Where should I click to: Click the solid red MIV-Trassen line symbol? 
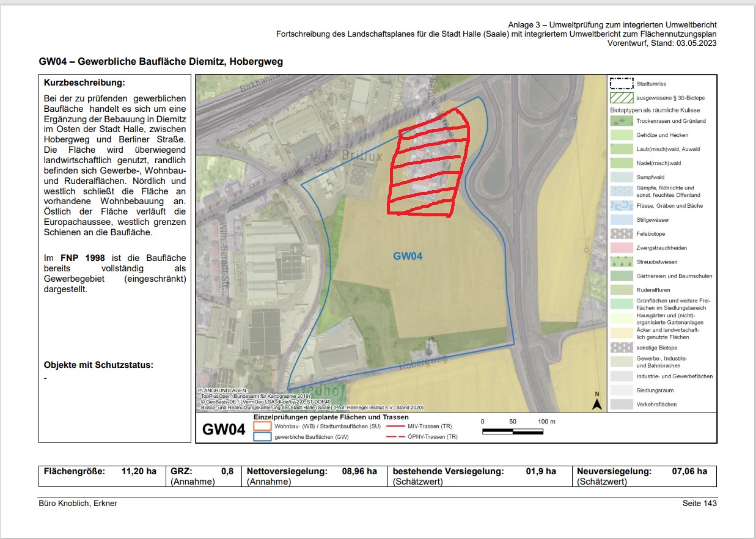tap(395, 426)
